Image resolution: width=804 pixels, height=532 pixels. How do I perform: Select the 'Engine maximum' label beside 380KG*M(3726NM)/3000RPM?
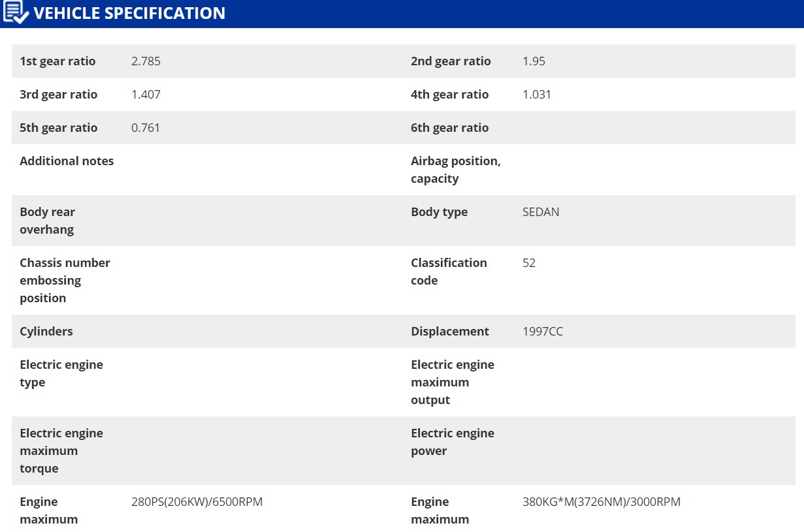(440, 510)
